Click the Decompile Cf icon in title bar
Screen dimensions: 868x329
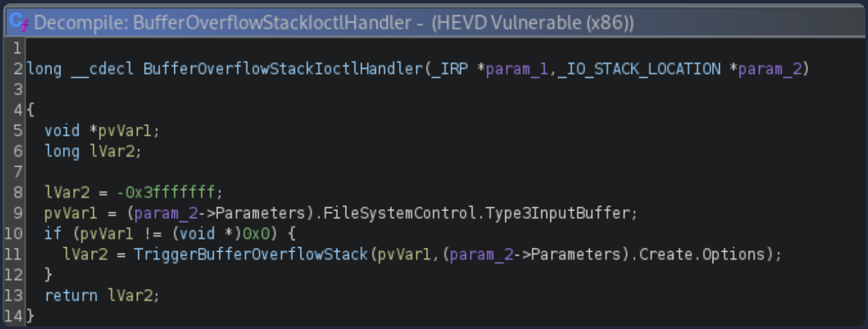(x=18, y=23)
